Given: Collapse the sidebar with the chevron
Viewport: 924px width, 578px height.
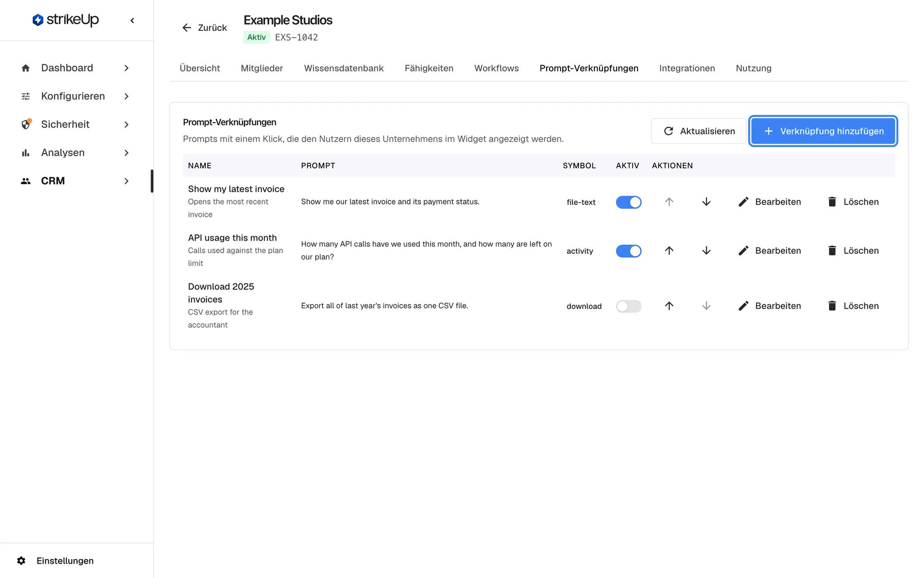Looking at the screenshot, I should click(132, 21).
